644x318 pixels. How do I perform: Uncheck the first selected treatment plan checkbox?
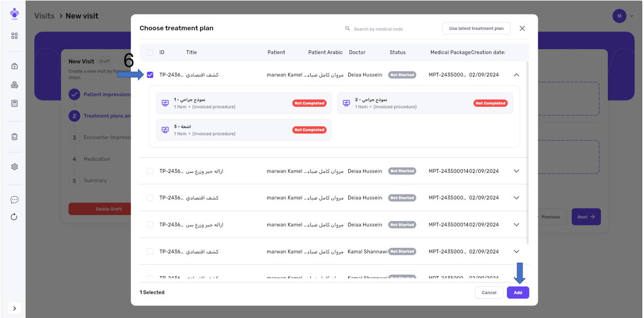(x=150, y=75)
